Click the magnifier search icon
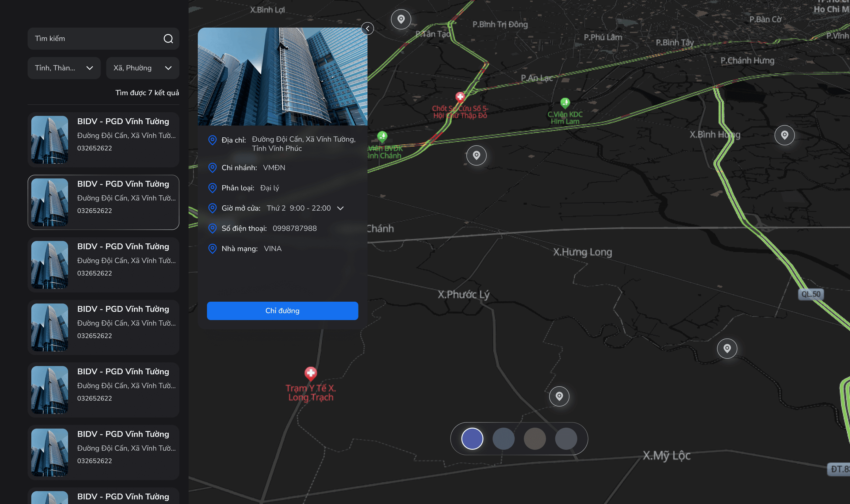This screenshot has height=504, width=850. point(168,39)
